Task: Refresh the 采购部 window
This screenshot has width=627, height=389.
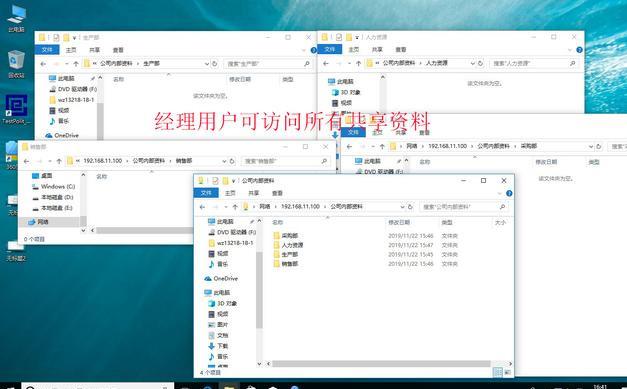Action: coord(599,146)
